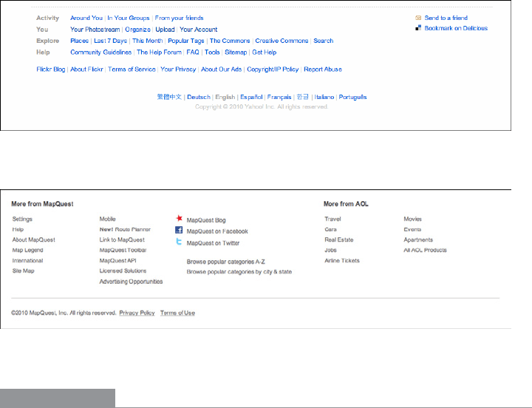The image size is (532, 408).
Task: Open Your Photostream link
Action: 95,30
